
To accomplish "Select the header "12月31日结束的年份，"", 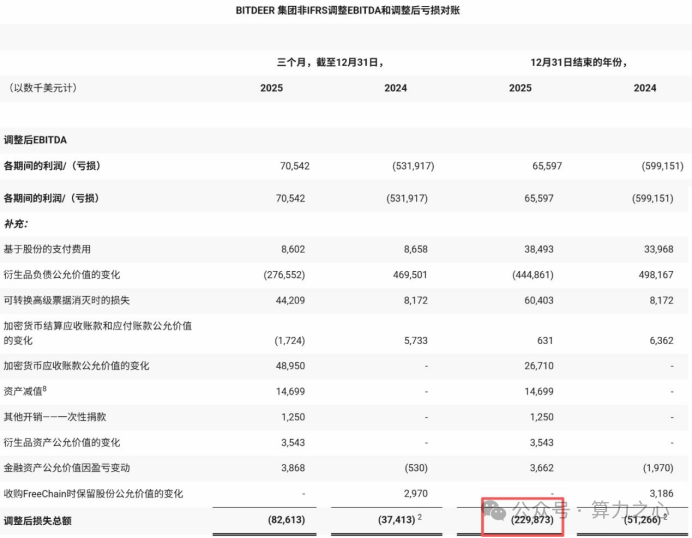I will pyautogui.click(x=579, y=63).
